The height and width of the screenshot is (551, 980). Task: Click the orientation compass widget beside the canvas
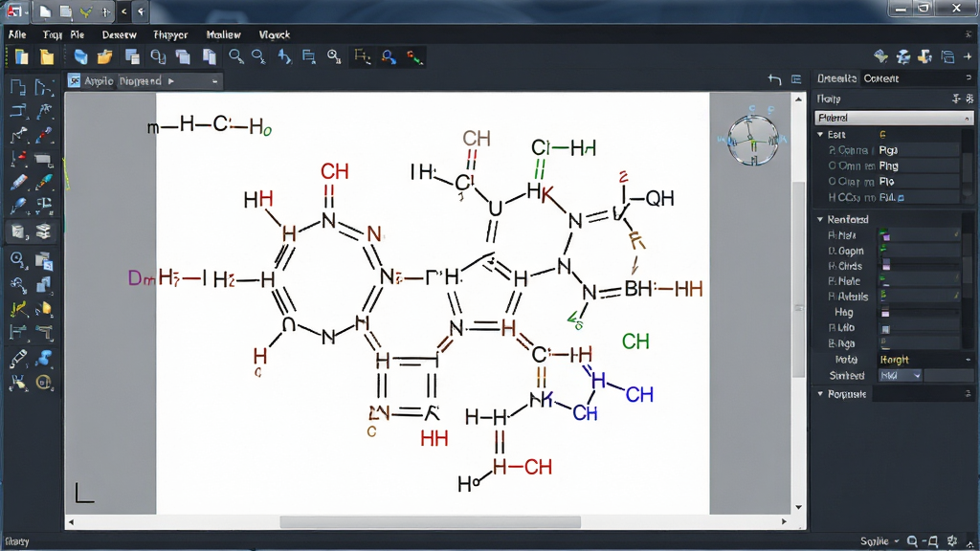[x=753, y=139]
